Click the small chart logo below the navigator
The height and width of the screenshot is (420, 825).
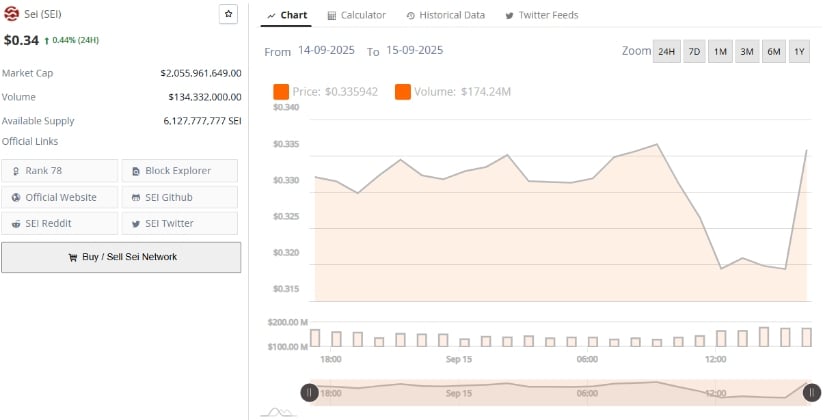(x=277, y=412)
